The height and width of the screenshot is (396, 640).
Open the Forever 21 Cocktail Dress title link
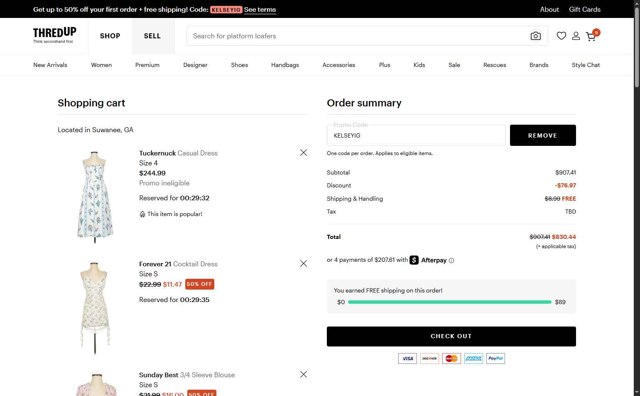(x=178, y=264)
